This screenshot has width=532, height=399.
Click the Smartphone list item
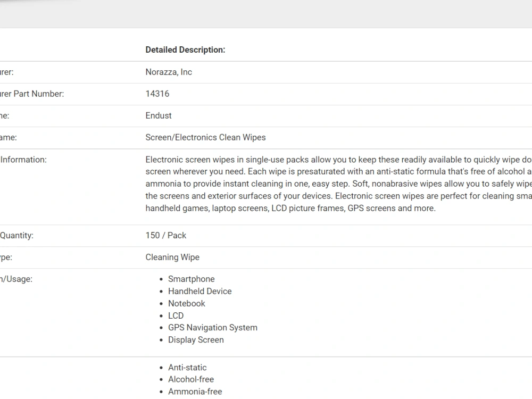point(192,279)
